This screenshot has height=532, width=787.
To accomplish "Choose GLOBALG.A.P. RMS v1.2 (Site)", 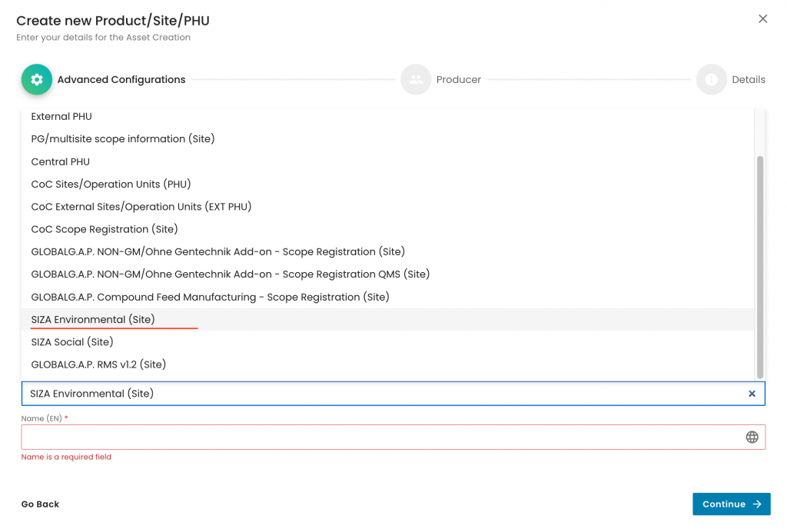I will tap(98, 364).
